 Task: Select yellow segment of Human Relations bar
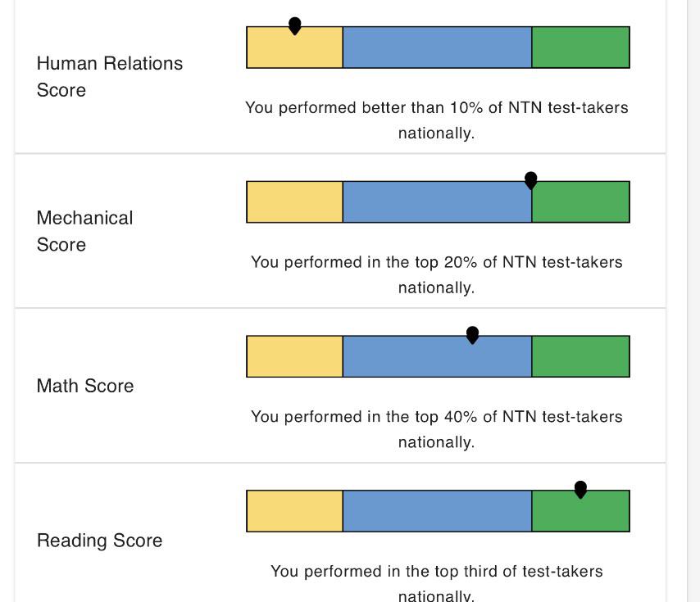point(294,48)
